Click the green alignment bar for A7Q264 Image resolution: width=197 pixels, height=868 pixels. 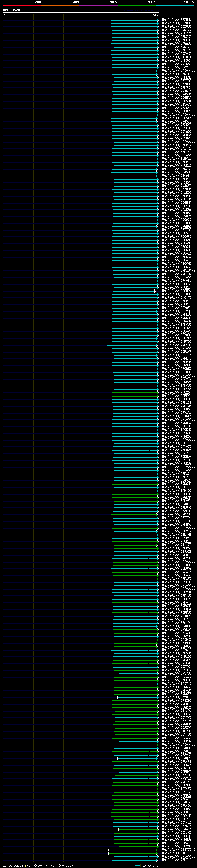tap(135, 393)
